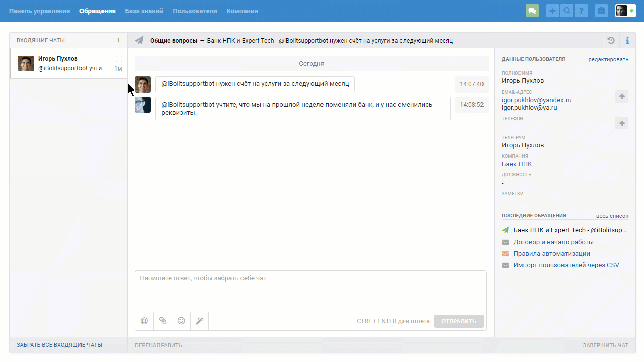Click mail icon beside Договор и начало работы
The image size is (644, 362).
[506, 242]
